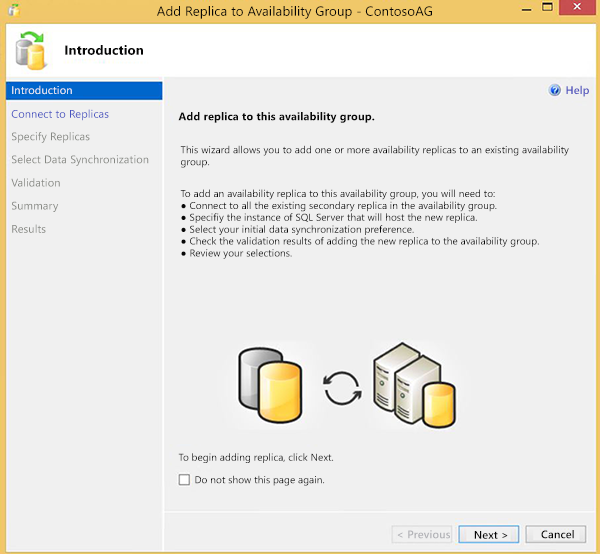Click the database cylinders illustration
600x554 pixels.
click(271, 385)
